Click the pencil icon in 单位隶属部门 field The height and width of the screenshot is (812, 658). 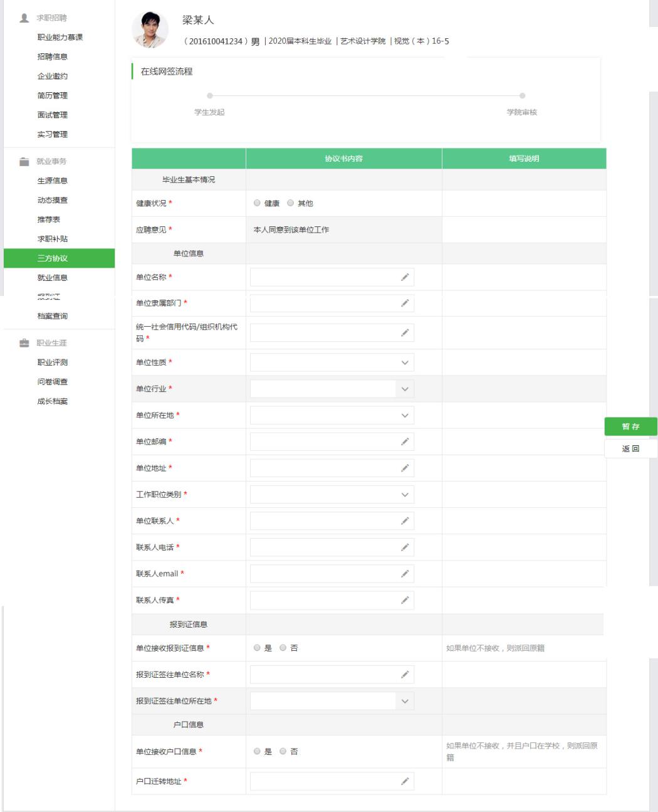[405, 303]
